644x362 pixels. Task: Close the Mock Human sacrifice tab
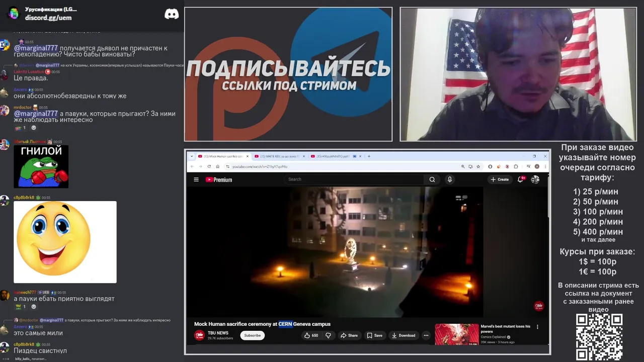(248, 156)
